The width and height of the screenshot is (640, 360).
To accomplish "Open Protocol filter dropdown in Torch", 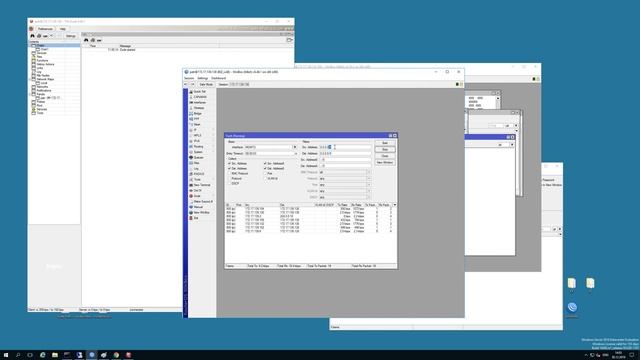I will (x=369, y=178).
